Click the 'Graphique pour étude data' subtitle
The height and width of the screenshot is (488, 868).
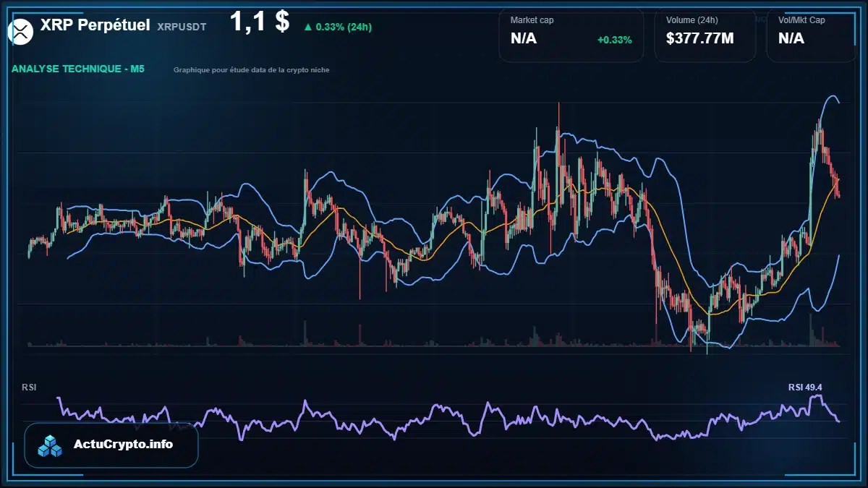point(251,70)
